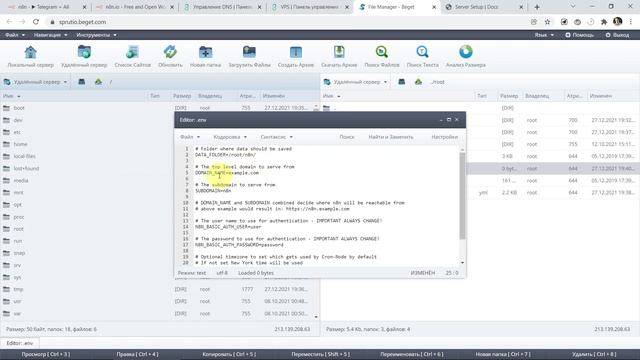
Task: Open editor File dropdown menu
Action: coord(190,137)
